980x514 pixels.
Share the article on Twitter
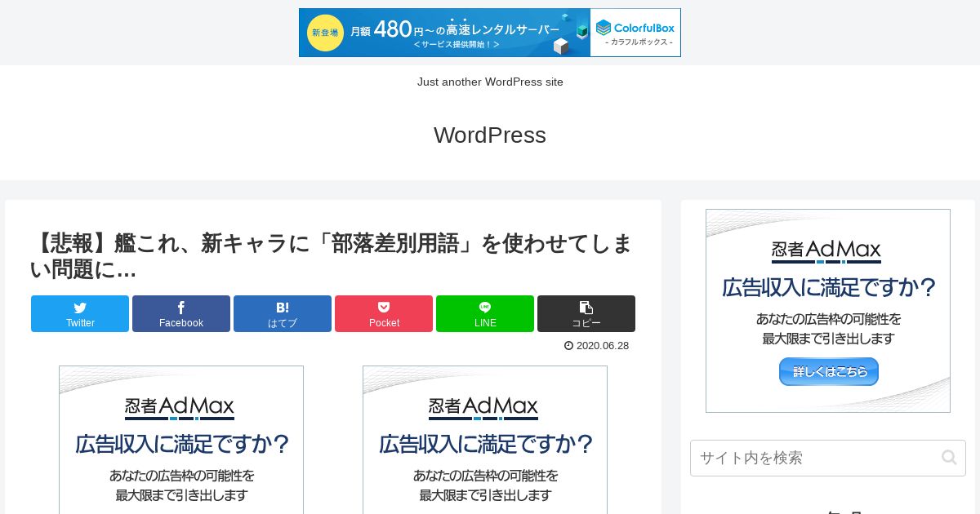point(80,313)
